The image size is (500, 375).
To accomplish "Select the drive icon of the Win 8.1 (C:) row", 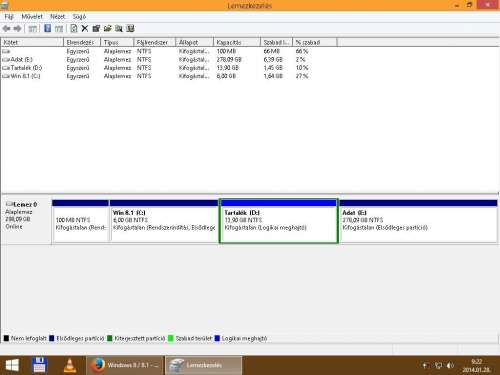I will 6,76.
